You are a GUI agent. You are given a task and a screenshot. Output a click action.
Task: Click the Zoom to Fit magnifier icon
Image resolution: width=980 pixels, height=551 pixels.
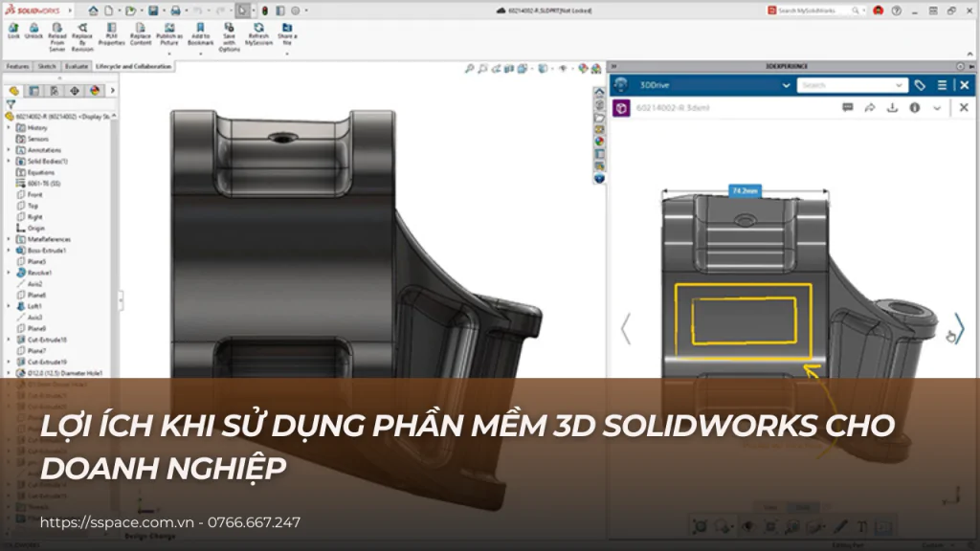tap(469, 69)
